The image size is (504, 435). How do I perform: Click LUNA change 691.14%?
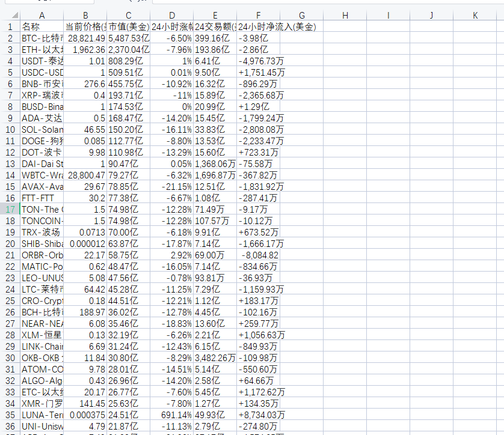point(172,415)
